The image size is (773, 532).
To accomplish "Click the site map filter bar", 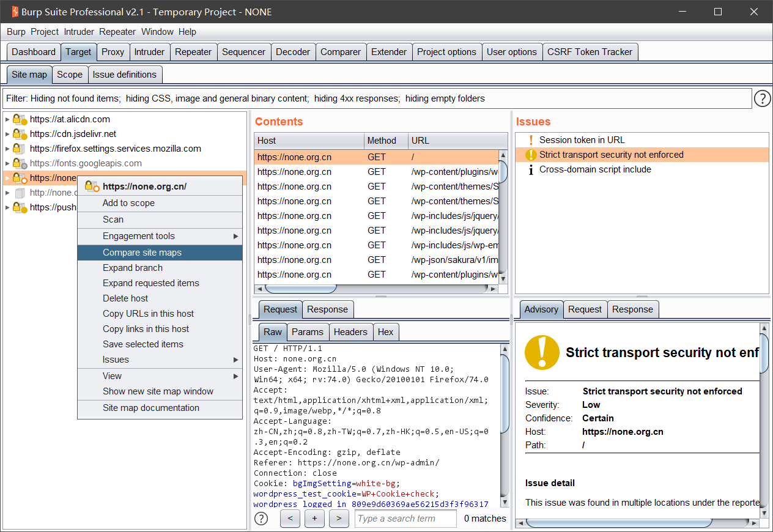I will (377, 98).
